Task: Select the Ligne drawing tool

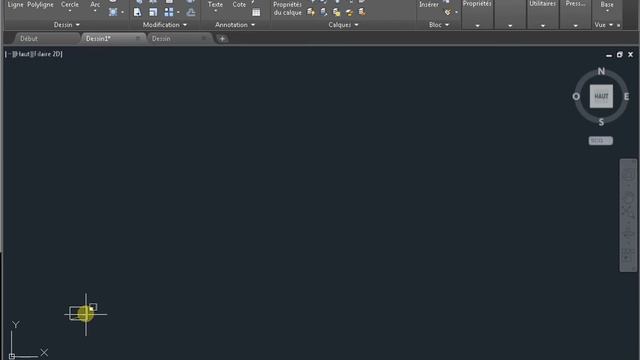Action: [x=16, y=4]
